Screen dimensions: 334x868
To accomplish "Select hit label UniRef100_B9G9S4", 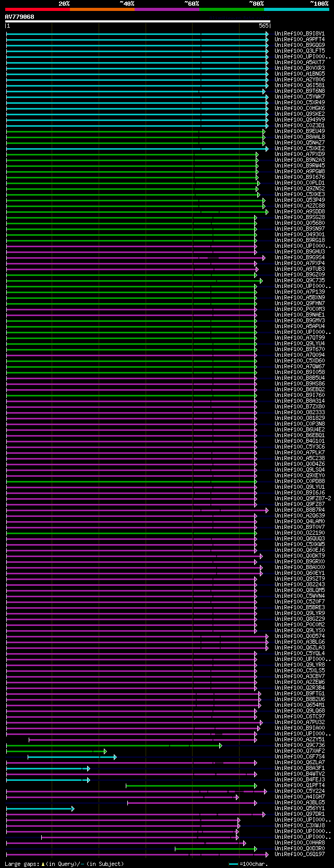I will point(300,258).
